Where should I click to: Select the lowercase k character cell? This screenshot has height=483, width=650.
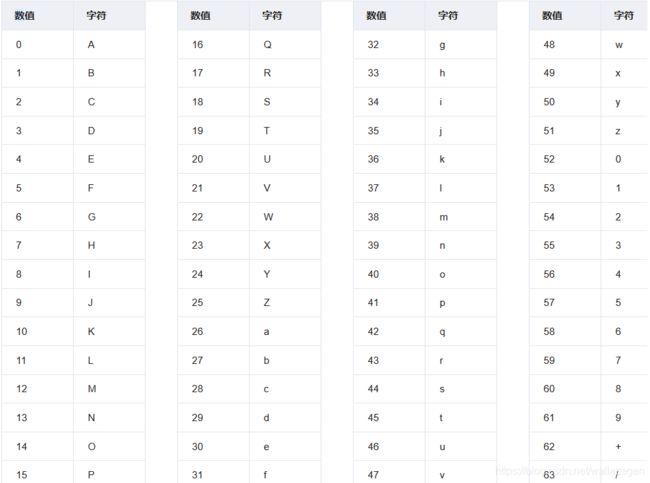click(x=461, y=159)
